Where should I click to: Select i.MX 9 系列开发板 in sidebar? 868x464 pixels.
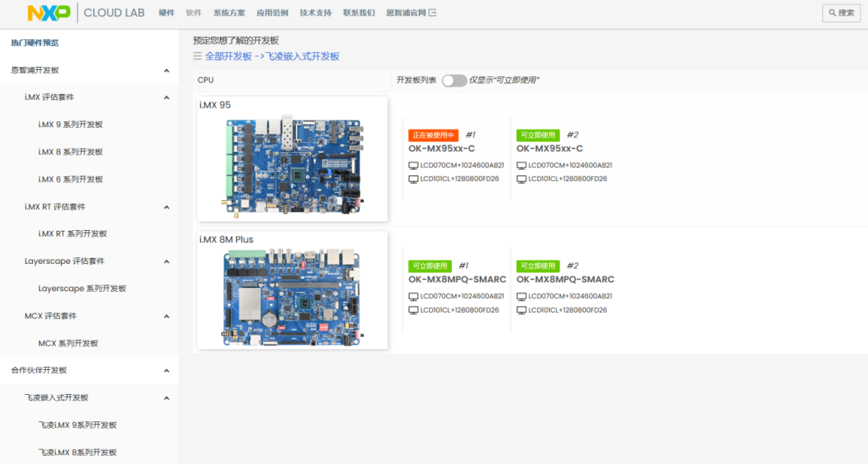pyautogui.click(x=70, y=125)
